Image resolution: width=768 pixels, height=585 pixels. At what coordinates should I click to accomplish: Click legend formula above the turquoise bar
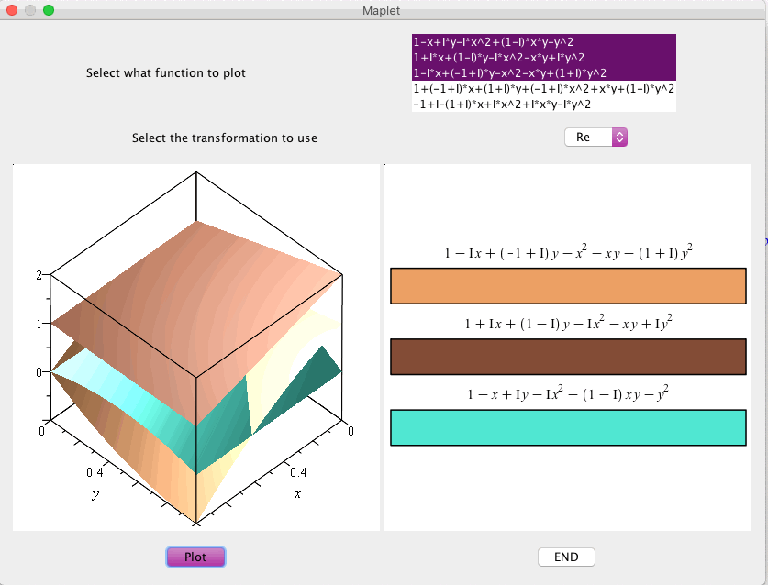pos(568,395)
